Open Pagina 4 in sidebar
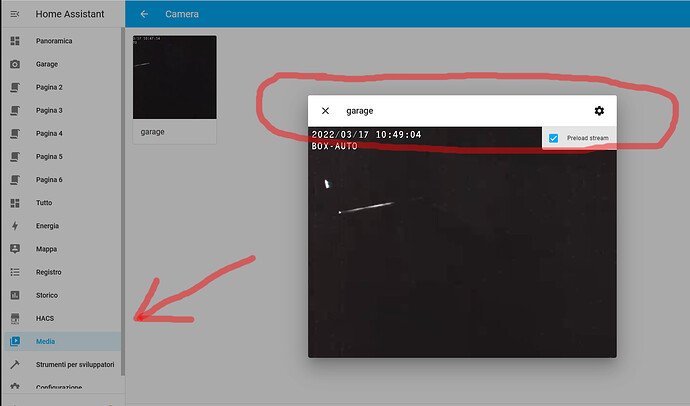Image resolution: width=690 pixels, height=406 pixels. tap(62, 133)
